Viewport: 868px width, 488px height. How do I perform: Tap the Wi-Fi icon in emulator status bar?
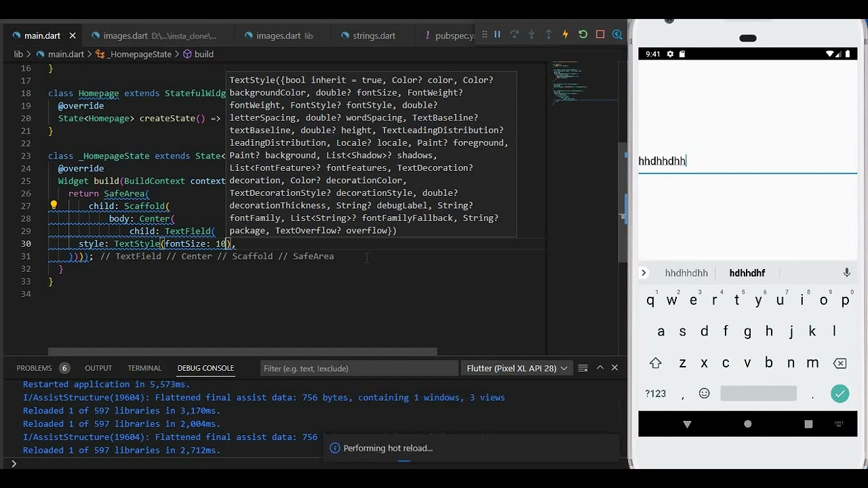click(x=830, y=54)
